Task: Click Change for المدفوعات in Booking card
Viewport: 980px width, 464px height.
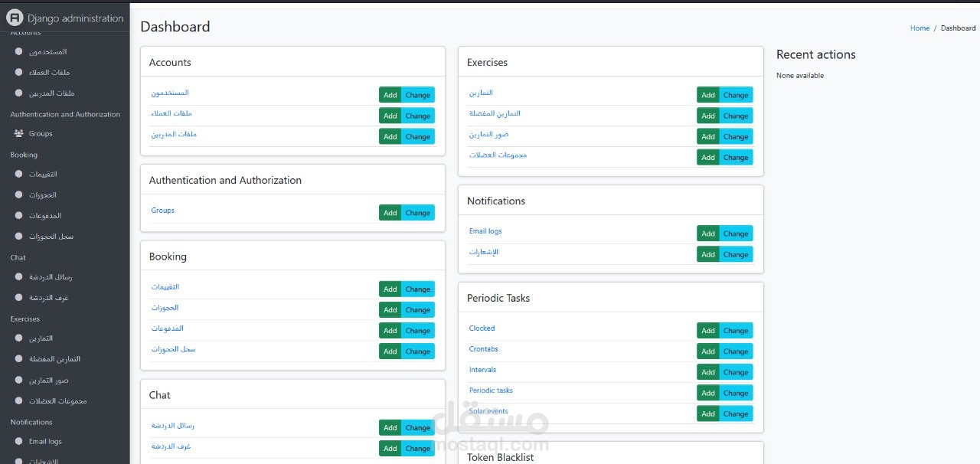Action: 418,331
